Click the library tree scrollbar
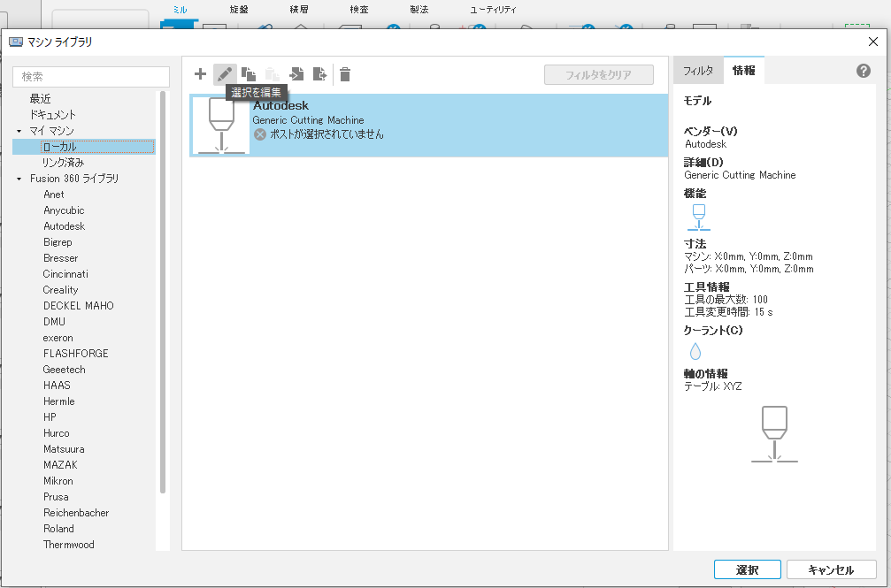The height and width of the screenshot is (588, 891). point(163,292)
